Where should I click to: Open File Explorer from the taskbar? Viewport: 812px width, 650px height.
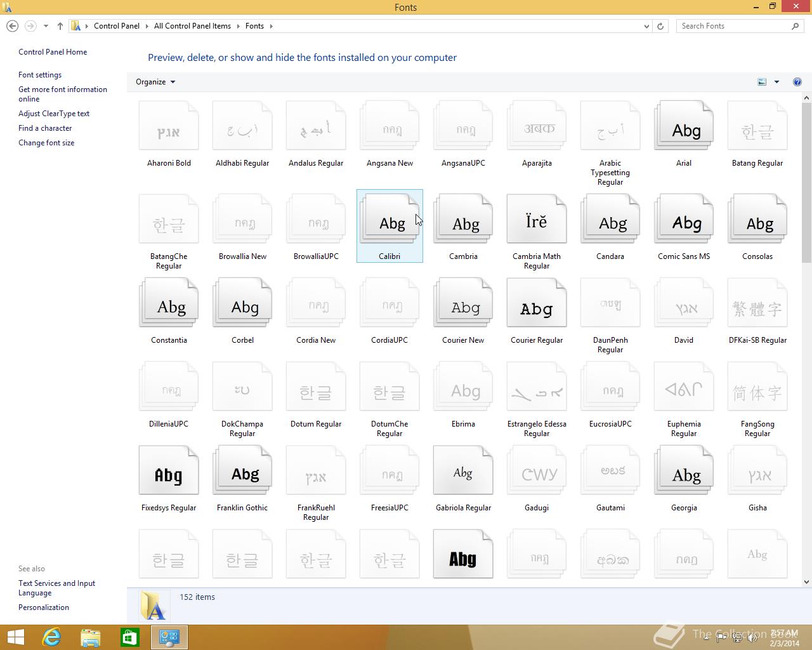click(x=91, y=637)
